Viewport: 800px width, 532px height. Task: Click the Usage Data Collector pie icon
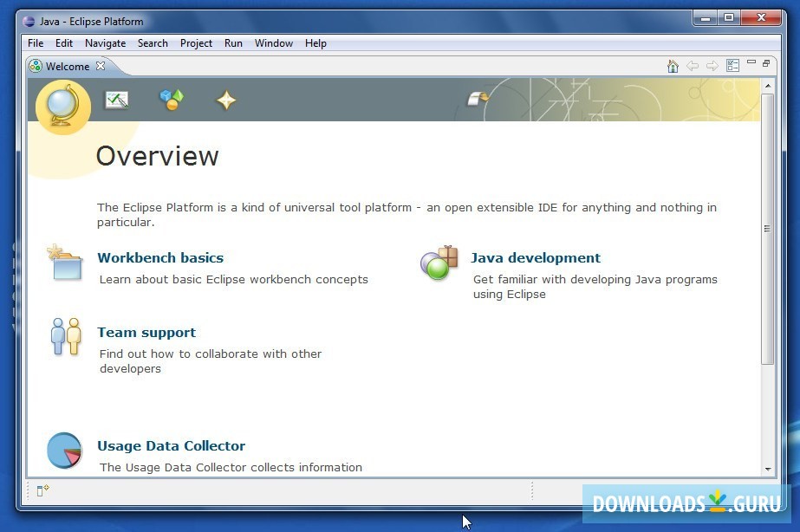coord(63,451)
